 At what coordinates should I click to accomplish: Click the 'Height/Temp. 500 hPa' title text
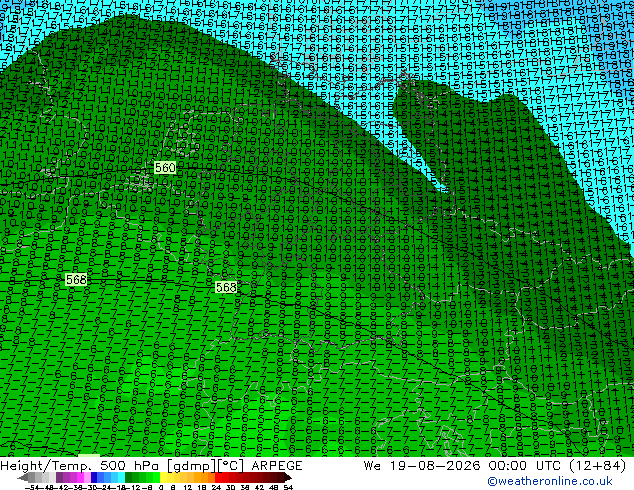81,466
